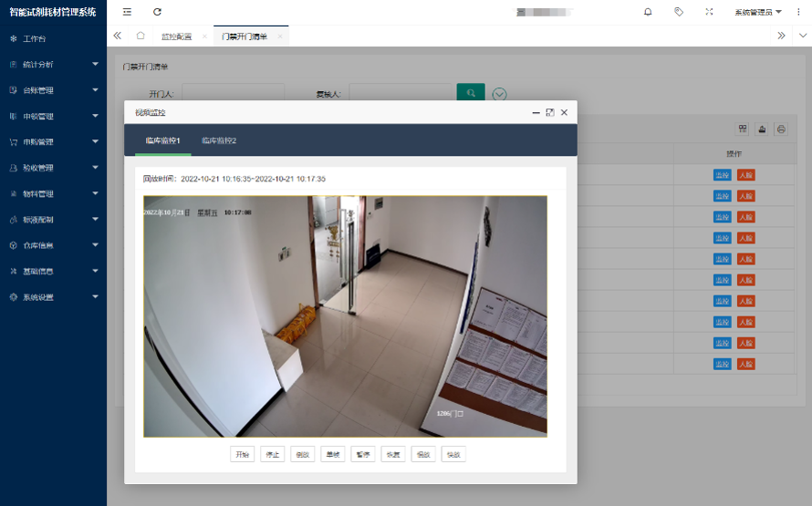This screenshot has height=506, width=812.
Task: Expand the 系统设置 sidebar menu
Action: (x=53, y=297)
